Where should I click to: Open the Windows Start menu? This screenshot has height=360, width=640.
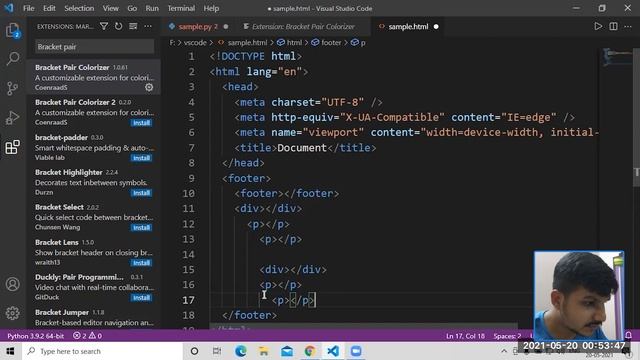click(10, 351)
